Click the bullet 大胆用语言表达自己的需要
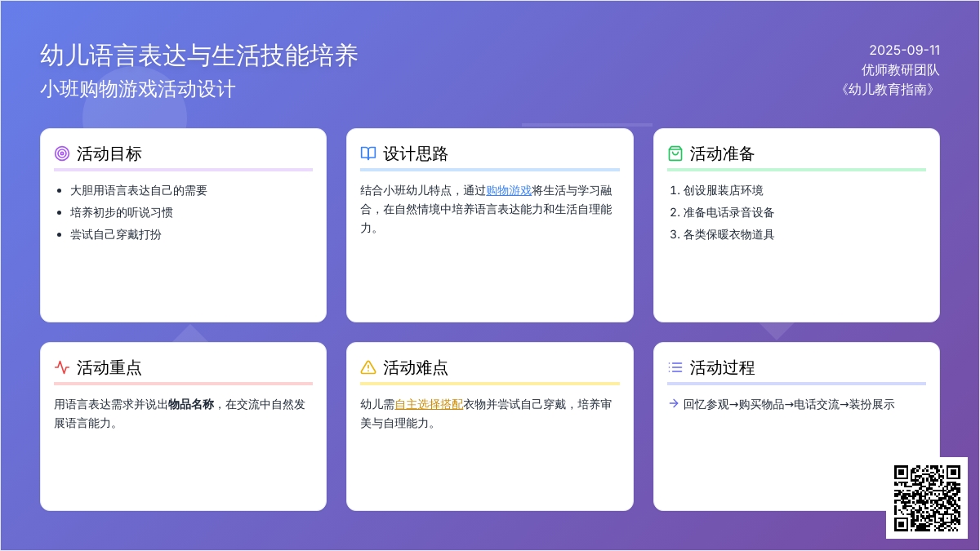This screenshot has height=551, width=980. [x=139, y=190]
